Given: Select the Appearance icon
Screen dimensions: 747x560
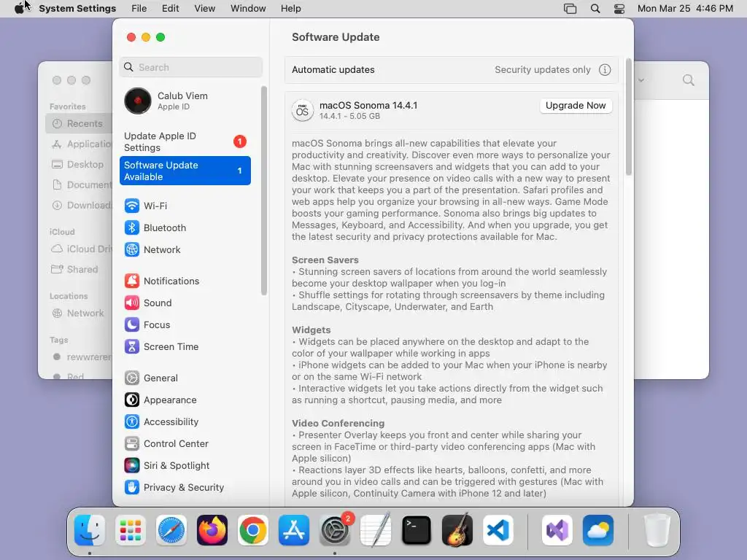Looking at the screenshot, I should pyautogui.click(x=132, y=400).
